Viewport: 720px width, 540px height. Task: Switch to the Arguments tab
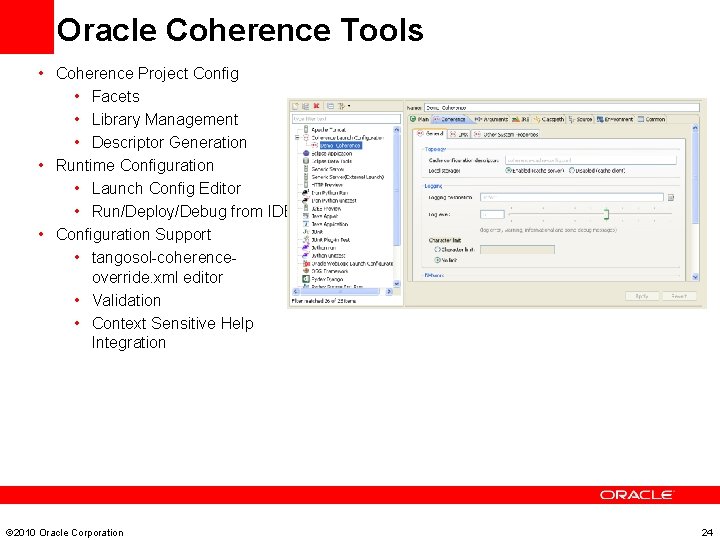pos(490,119)
